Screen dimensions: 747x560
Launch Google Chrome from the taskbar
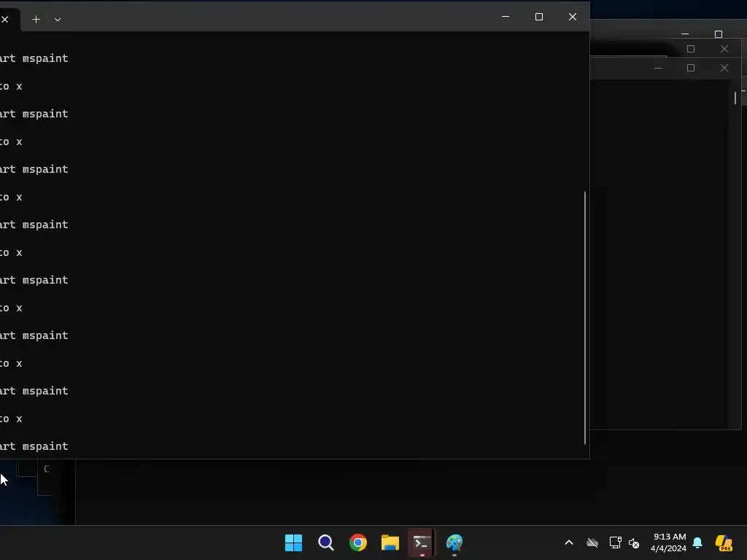(358, 542)
